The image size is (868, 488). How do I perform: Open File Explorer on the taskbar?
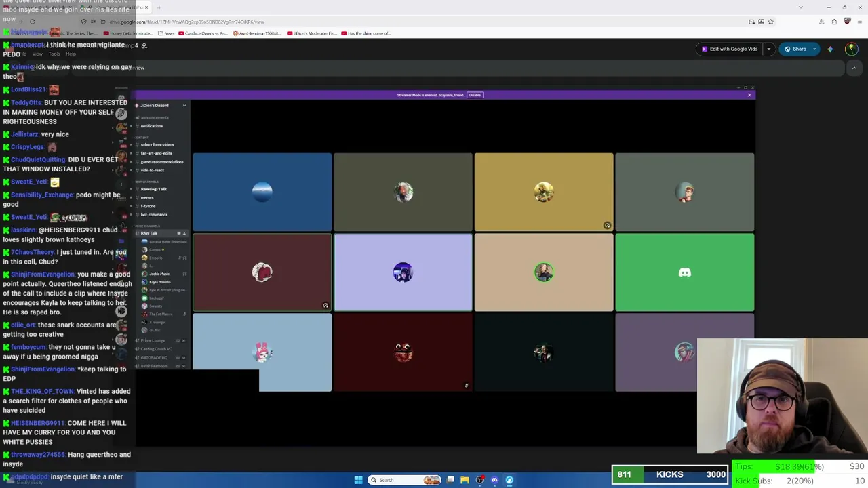(x=465, y=480)
